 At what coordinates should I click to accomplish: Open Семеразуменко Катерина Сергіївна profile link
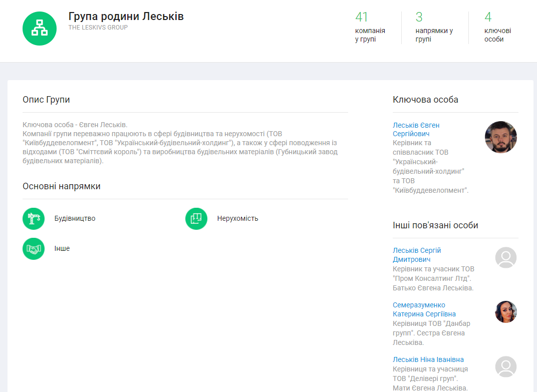click(424, 309)
